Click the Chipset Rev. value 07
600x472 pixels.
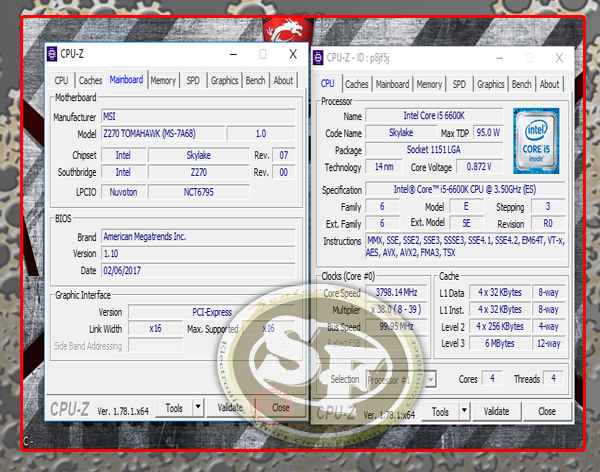coord(284,155)
